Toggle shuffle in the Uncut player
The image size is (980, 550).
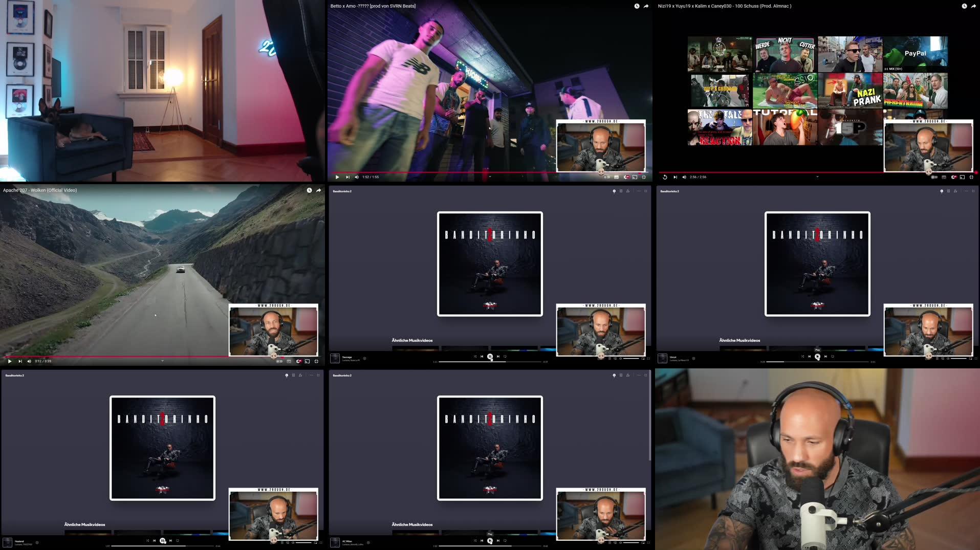(x=802, y=357)
